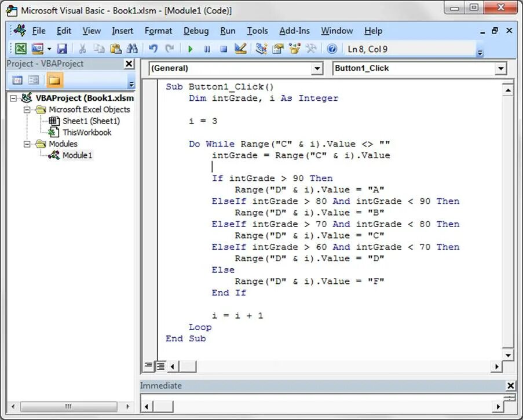Toggle Folders button in Project panel
Viewport: 523px width, 420px height.
click(x=54, y=80)
